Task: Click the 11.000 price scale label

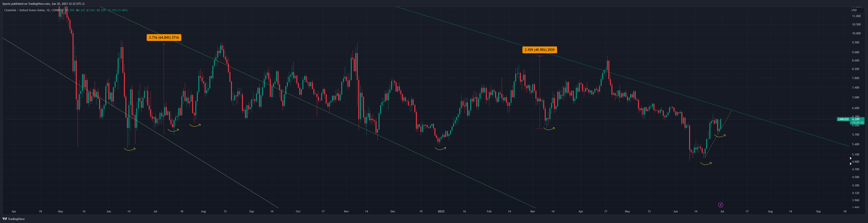Action: pos(856,16)
